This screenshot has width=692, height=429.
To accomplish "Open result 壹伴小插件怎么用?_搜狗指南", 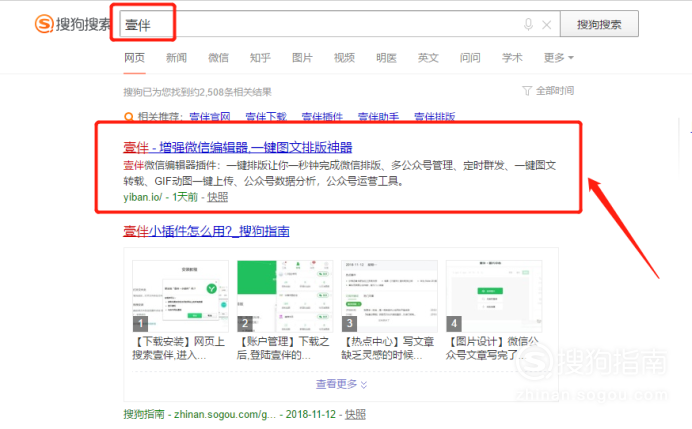I will [x=206, y=231].
